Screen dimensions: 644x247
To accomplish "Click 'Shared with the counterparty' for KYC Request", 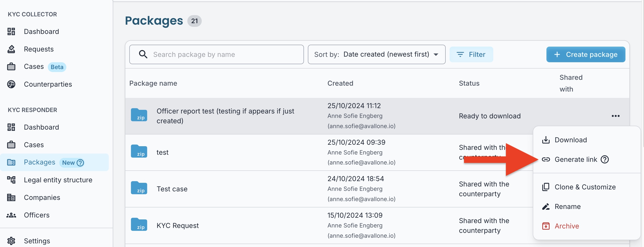I will click(x=484, y=226).
